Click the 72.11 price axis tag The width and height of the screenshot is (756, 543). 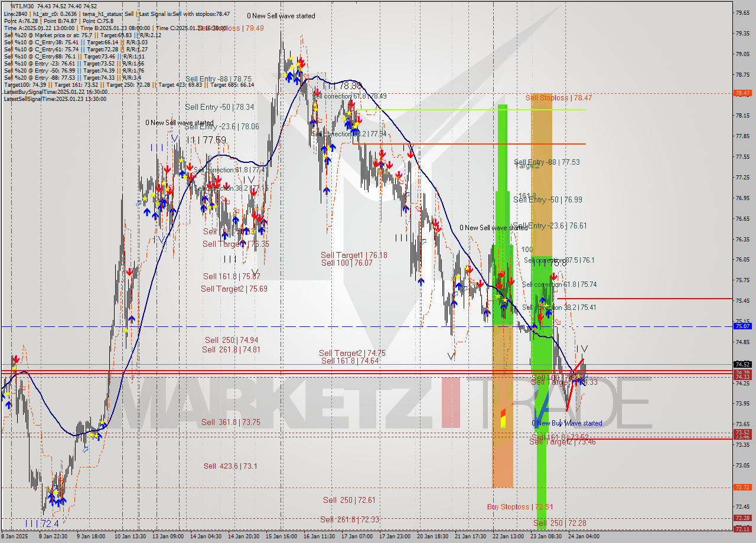coord(742,529)
